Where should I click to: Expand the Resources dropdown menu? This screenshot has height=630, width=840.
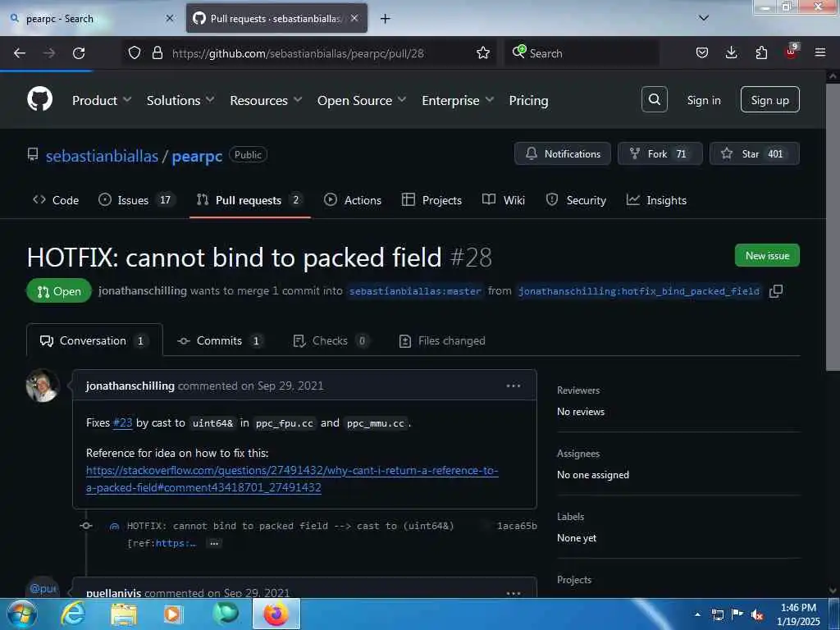click(267, 100)
